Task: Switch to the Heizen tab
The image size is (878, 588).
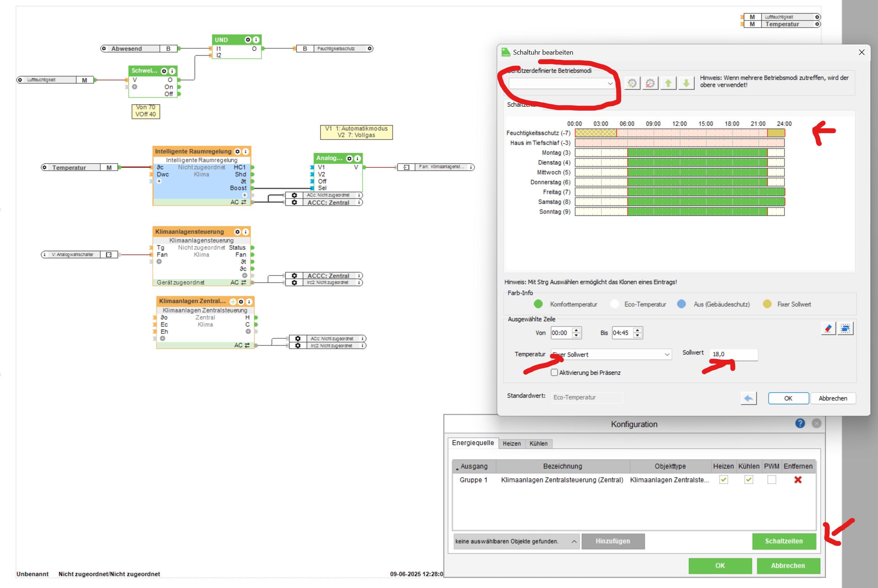Action: coord(511,443)
